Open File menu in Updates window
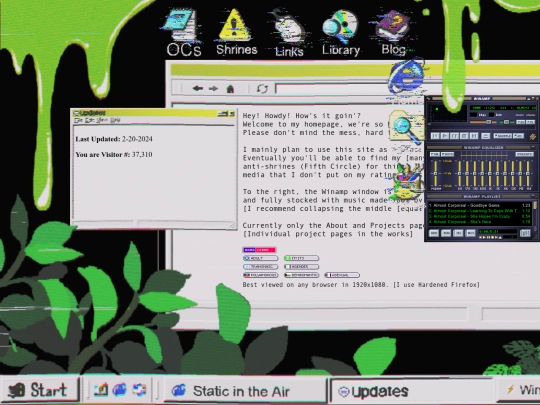This screenshot has height=405, width=540. point(79,120)
